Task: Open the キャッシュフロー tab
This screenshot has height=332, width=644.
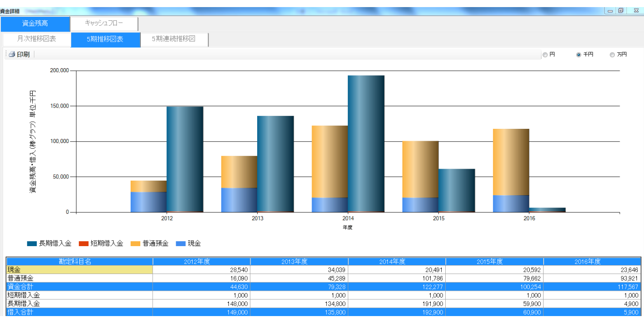Action: [104, 23]
